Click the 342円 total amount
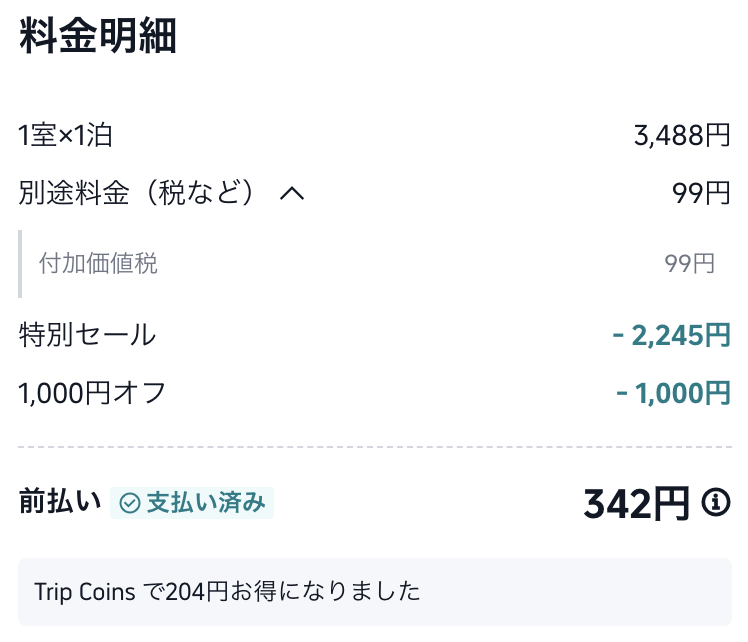This screenshot has height=642, width=748. (636, 504)
